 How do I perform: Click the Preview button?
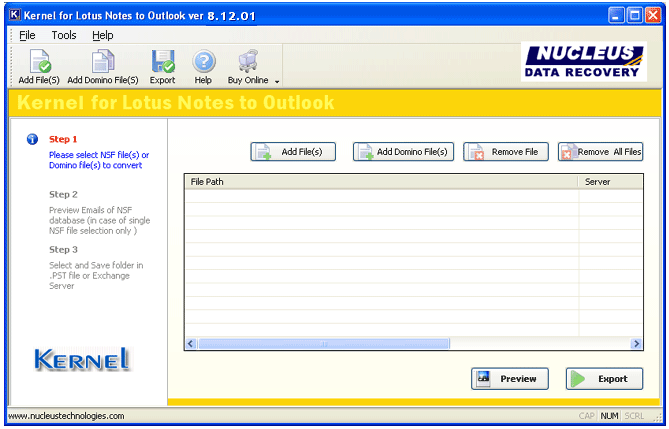[510, 379]
